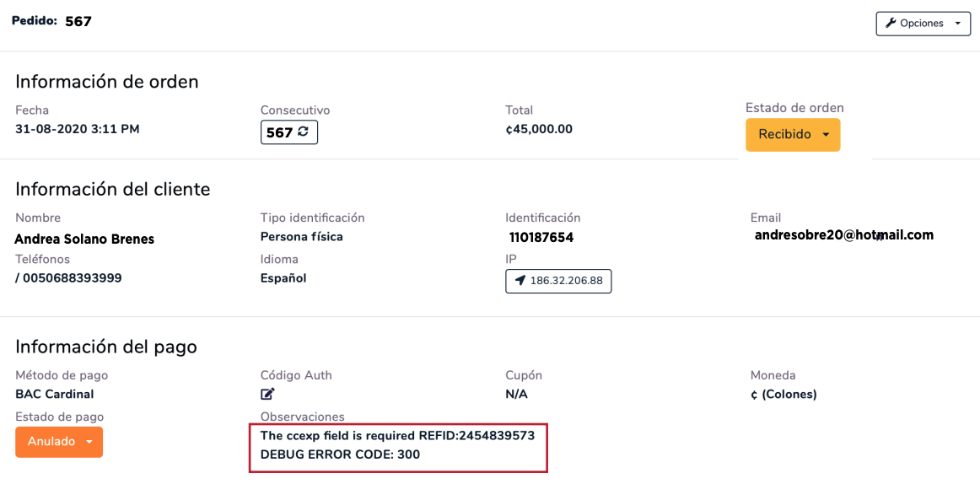980x484 pixels.
Task: Click the error observation text box
Action: [397, 445]
